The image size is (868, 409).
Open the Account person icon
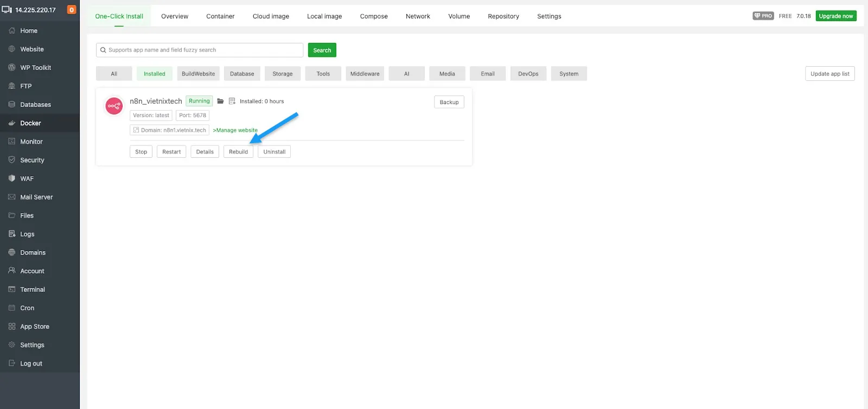coord(12,271)
